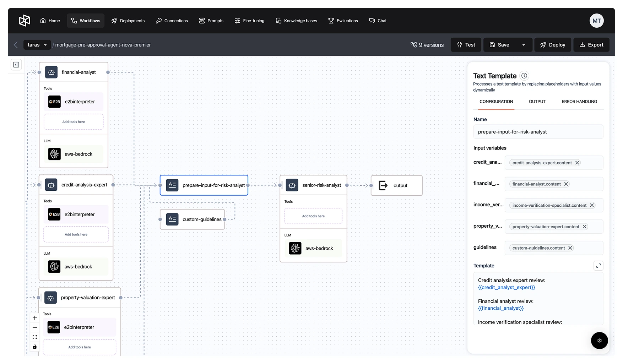Switch to the OUTPUT tab
623x364 pixels.
click(x=537, y=102)
